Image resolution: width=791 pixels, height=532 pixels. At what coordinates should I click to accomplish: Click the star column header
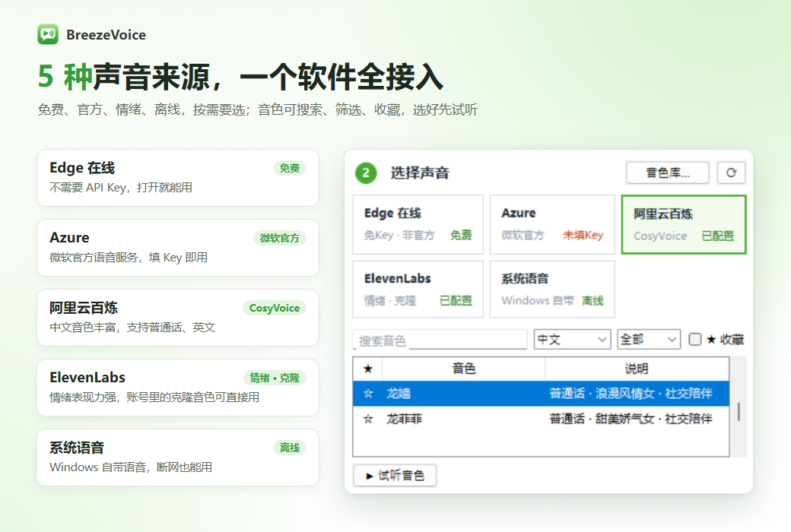(368, 369)
